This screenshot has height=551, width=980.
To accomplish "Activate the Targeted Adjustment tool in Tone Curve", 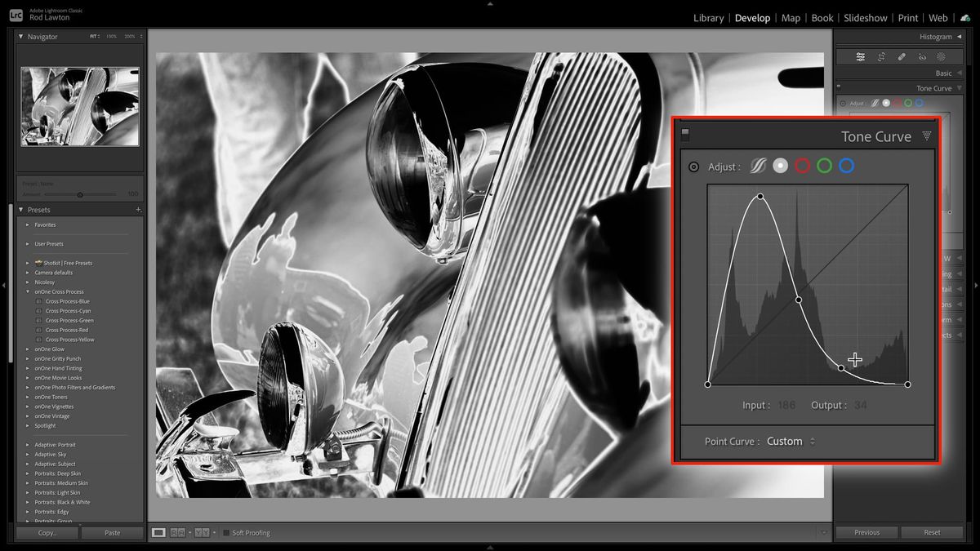I will click(693, 166).
